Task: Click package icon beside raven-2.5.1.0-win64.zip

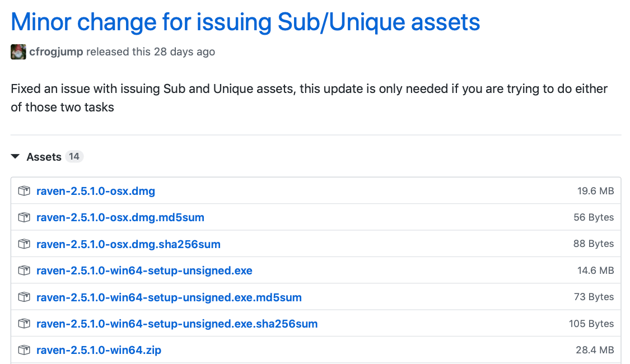Action: (24, 351)
